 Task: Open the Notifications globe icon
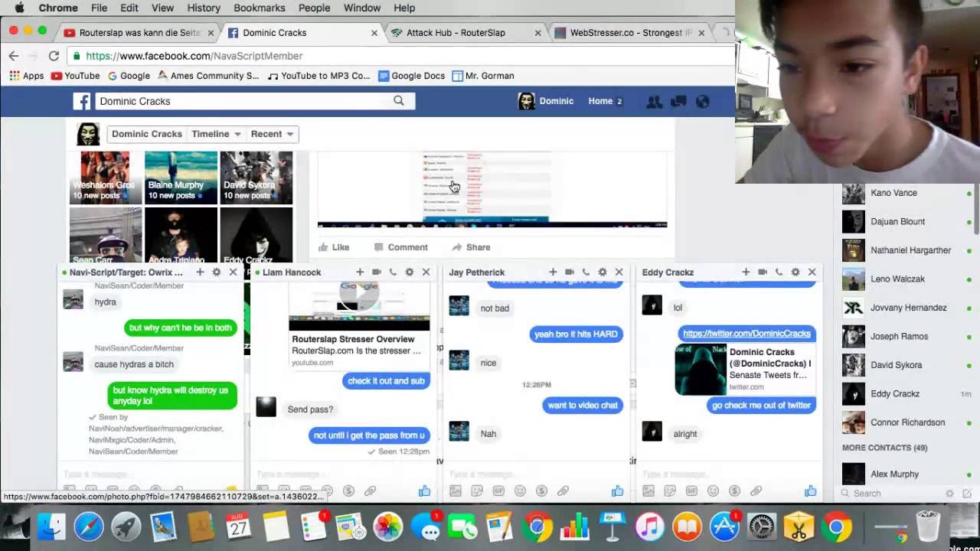(x=702, y=101)
